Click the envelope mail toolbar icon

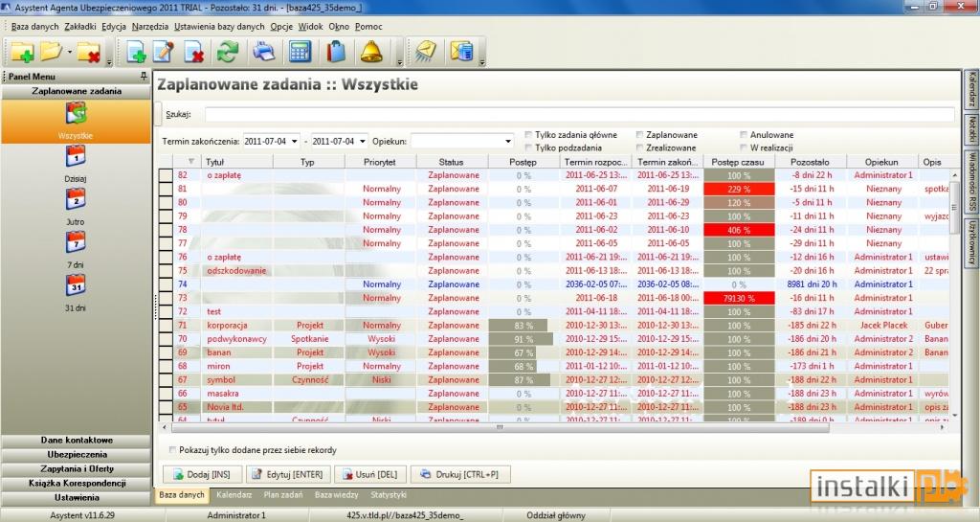(x=426, y=53)
